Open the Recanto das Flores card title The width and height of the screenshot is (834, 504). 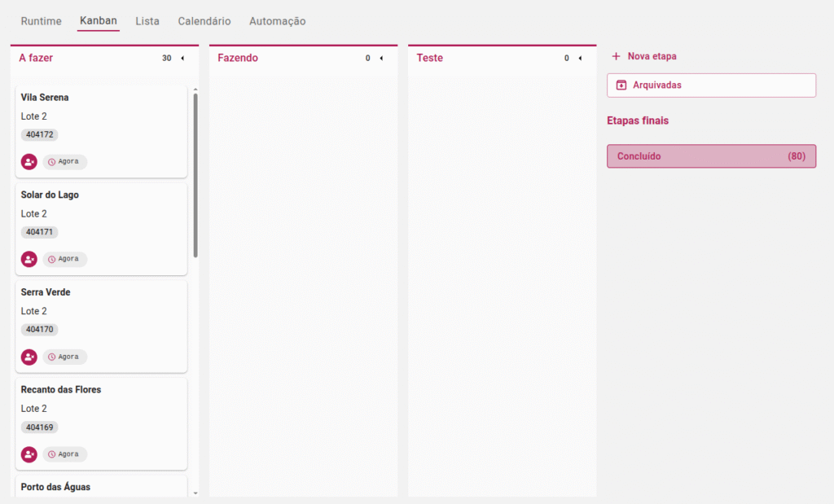[x=61, y=389]
